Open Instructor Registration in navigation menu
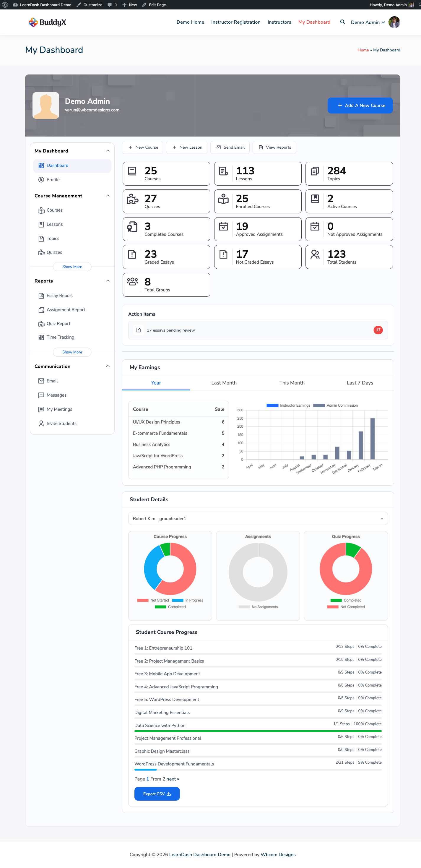 click(236, 22)
